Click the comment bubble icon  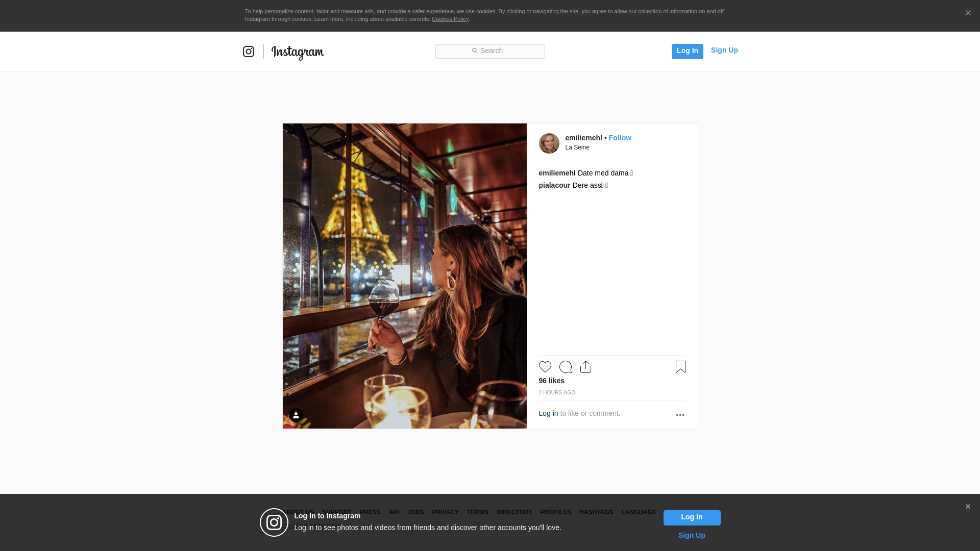(x=566, y=367)
